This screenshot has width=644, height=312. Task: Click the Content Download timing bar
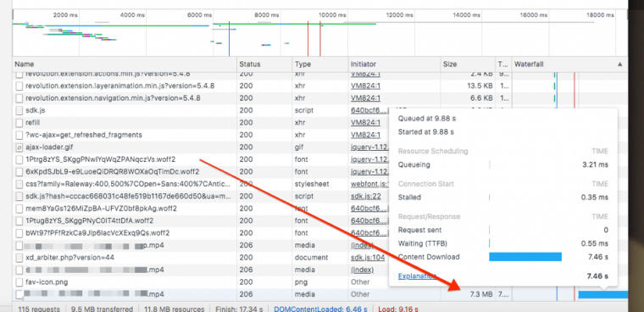coord(525,257)
